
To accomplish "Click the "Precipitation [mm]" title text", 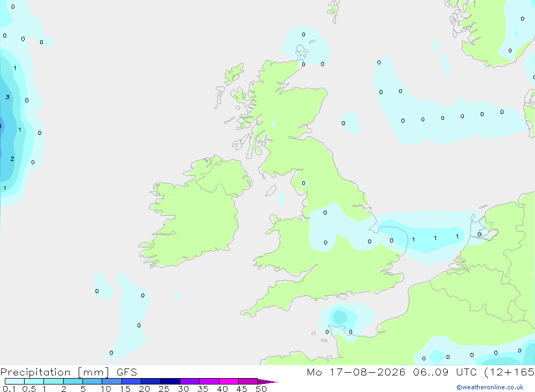I will 55,372.
